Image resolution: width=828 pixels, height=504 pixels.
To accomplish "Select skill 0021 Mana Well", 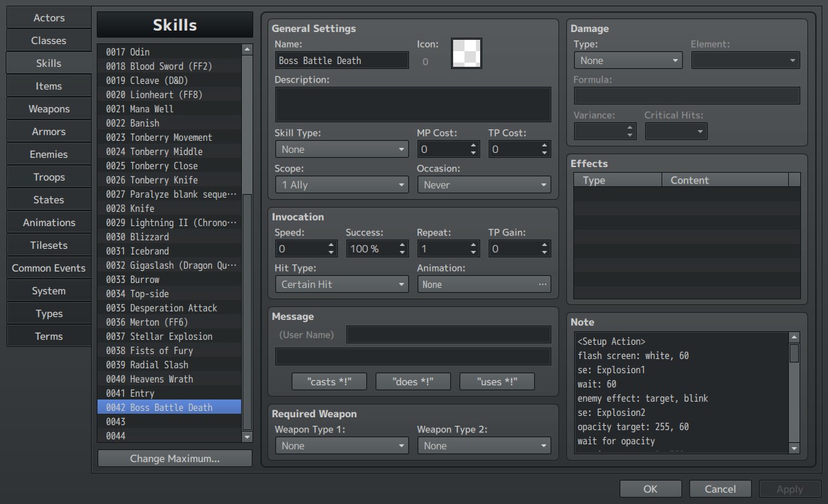I will [x=169, y=109].
